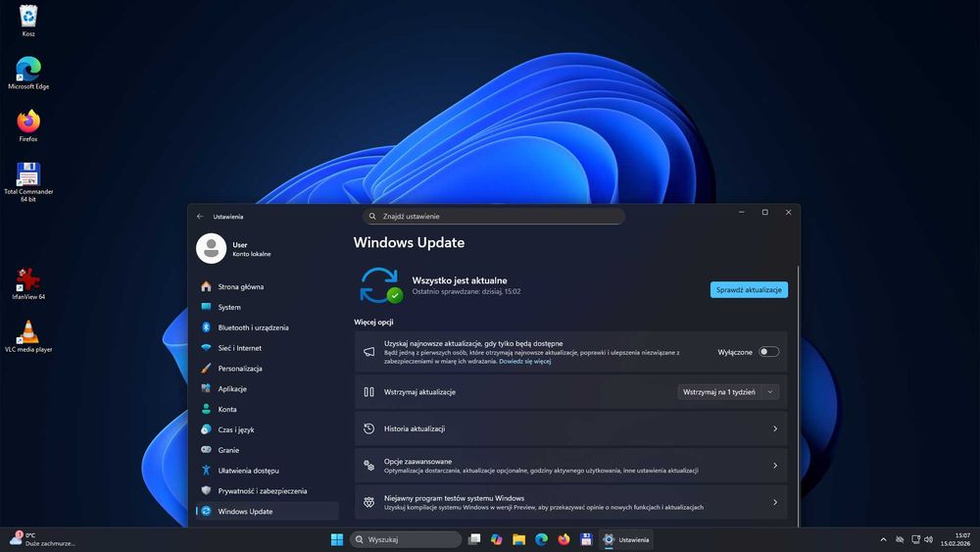The image size is (980, 552).
Task: Click the megaphone icon for latest updates
Action: pyautogui.click(x=368, y=352)
